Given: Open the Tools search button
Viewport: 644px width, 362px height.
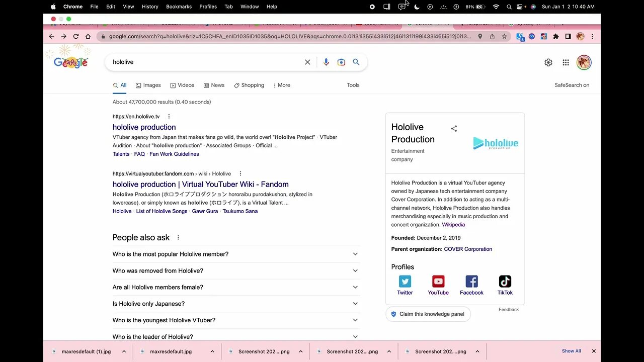Looking at the screenshot, I should (353, 85).
